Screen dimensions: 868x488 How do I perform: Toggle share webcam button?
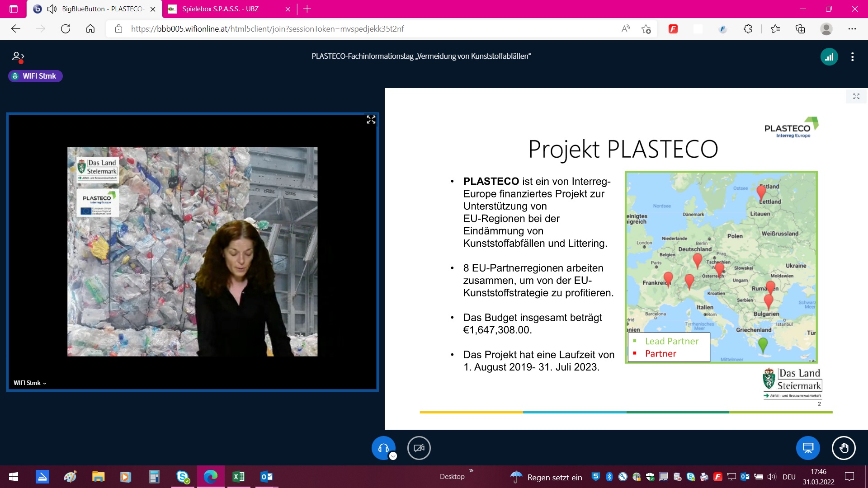coord(419,448)
